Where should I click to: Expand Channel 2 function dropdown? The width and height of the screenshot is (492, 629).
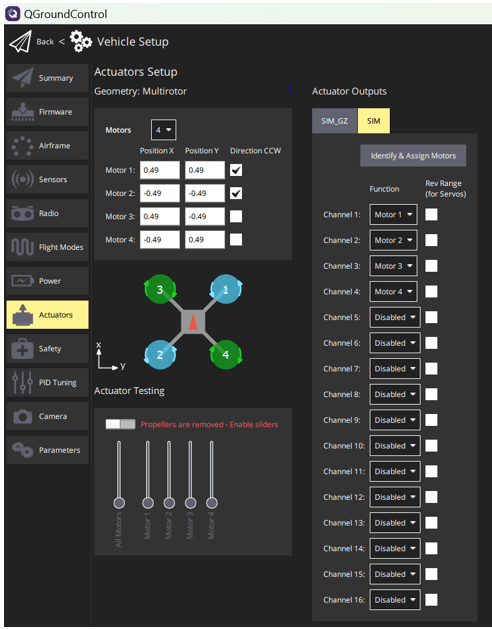pyautogui.click(x=393, y=240)
